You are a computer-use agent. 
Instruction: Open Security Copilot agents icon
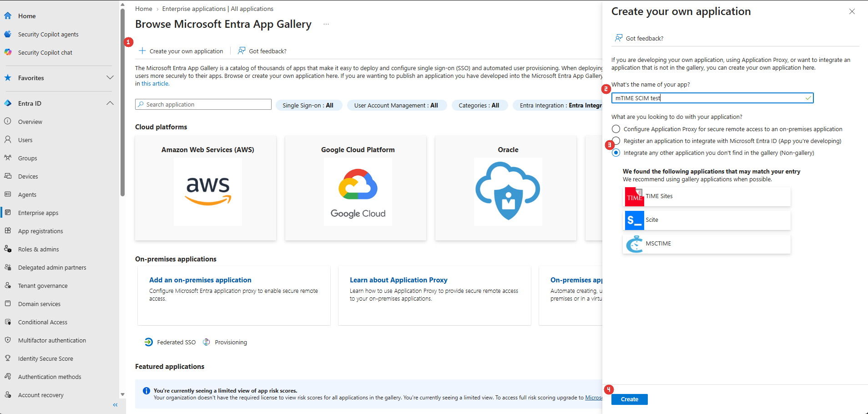tap(8, 34)
